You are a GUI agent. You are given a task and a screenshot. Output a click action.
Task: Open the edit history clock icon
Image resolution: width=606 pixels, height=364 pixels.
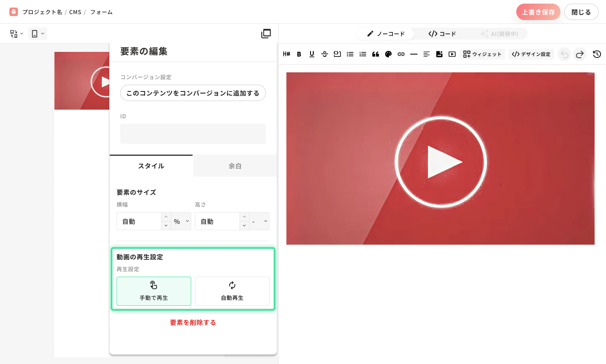point(597,54)
